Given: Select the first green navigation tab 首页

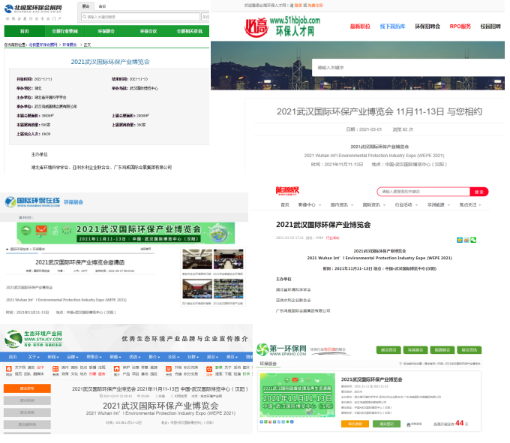Looking at the screenshot, I should [x=24, y=31].
